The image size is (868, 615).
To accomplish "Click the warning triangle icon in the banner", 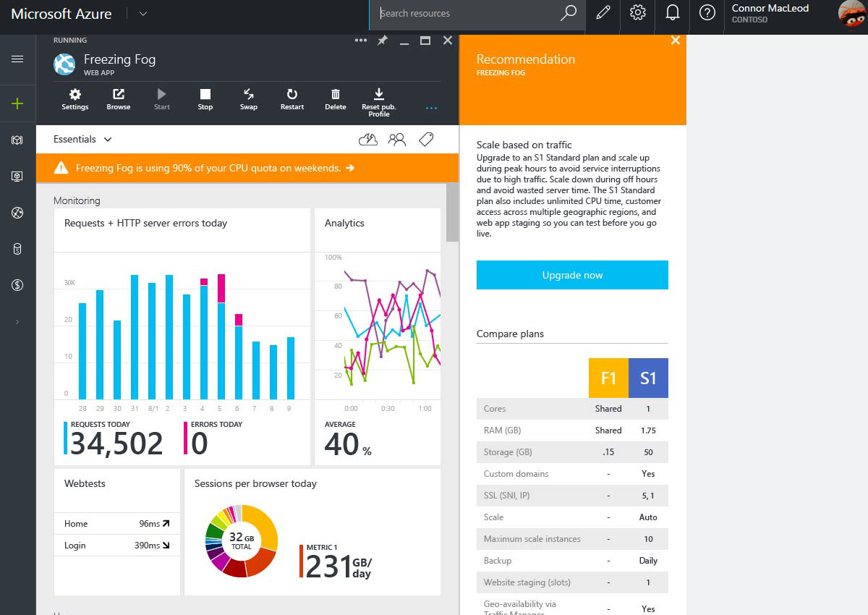I will (x=61, y=168).
